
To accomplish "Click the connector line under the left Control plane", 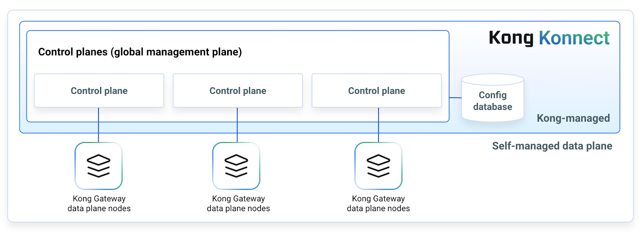I will point(98,126).
